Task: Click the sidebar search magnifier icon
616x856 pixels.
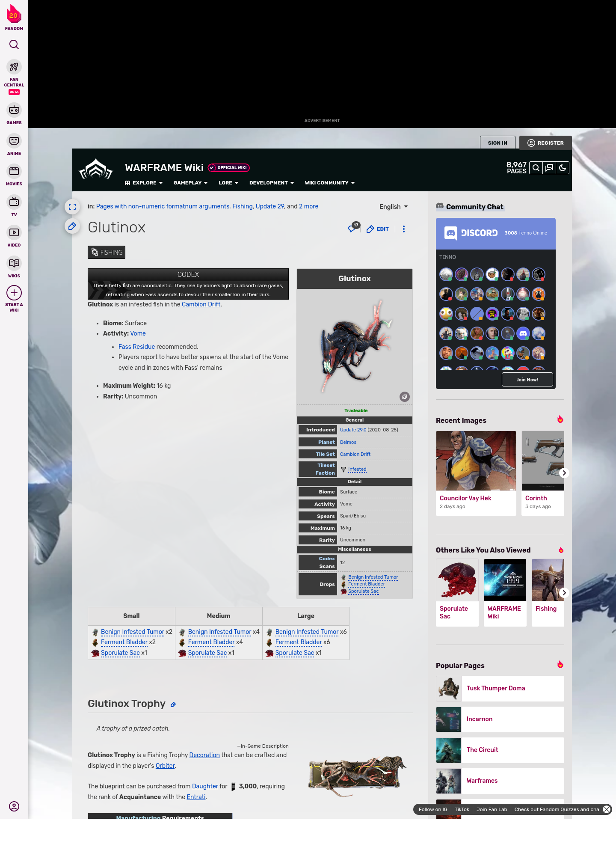Action: point(14,45)
